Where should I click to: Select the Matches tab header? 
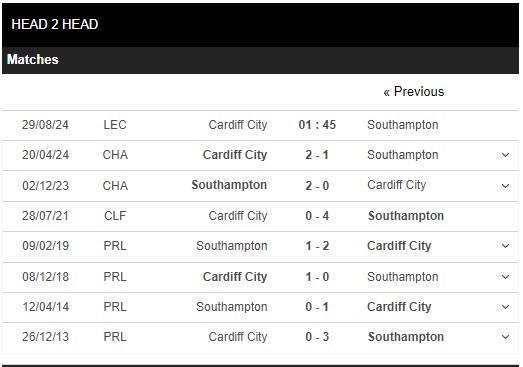[33, 60]
